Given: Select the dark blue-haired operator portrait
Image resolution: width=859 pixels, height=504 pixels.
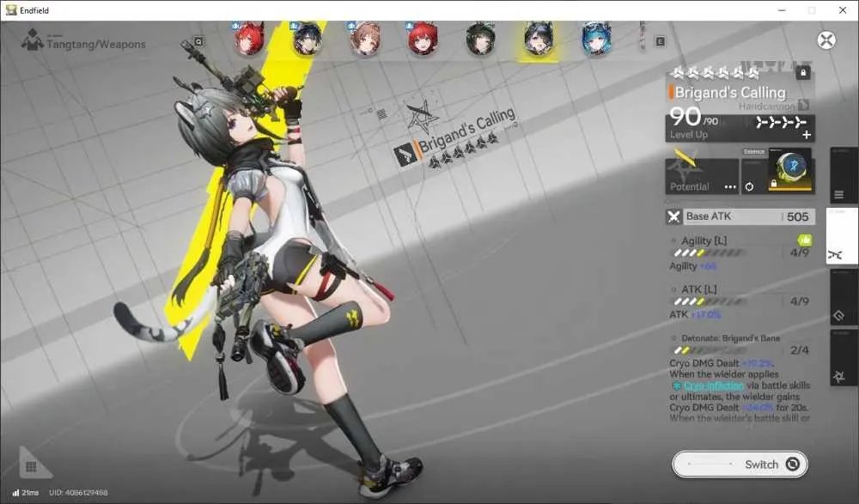Looking at the screenshot, I should 307,39.
